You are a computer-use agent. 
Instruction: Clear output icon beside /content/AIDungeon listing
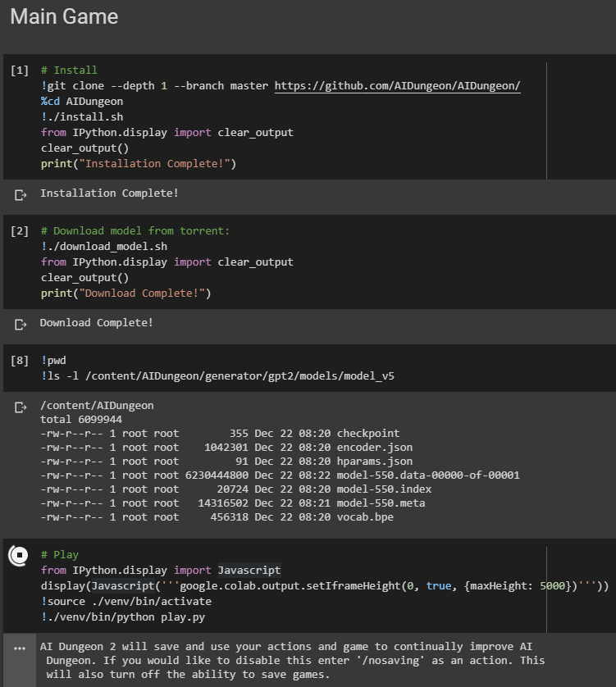[21, 407]
